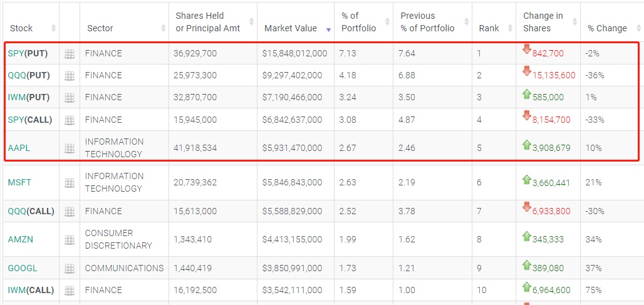
Task: Sort by the Rank column header
Action: [x=489, y=28]
